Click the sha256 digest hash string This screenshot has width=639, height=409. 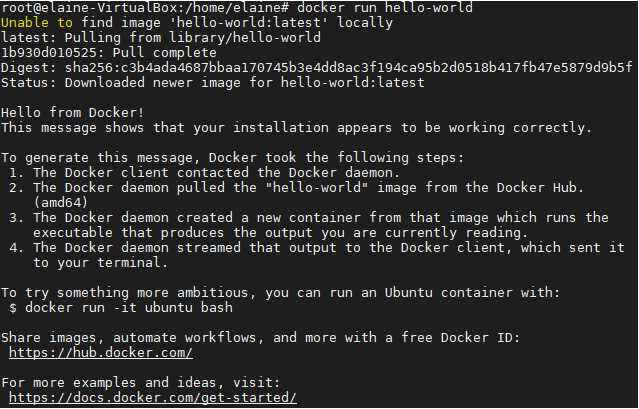pyautogui.click(x=348, y=67)
